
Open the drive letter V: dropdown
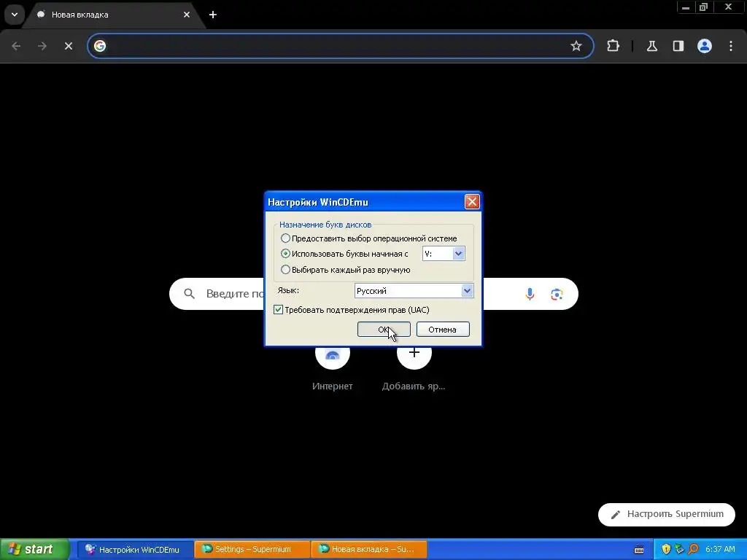tap(458, 253)
